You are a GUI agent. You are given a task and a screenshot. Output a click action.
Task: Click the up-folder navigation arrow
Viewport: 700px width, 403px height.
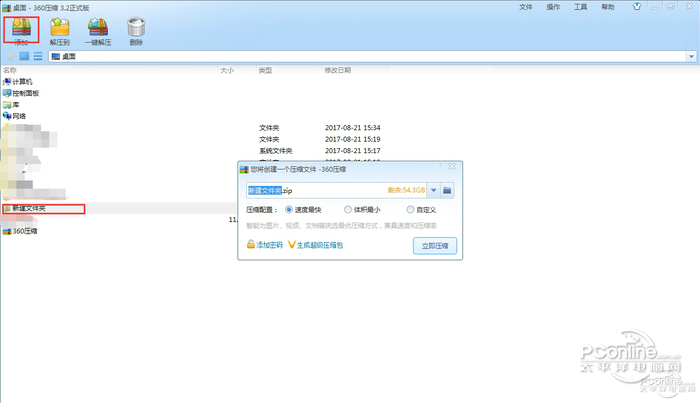11,57
